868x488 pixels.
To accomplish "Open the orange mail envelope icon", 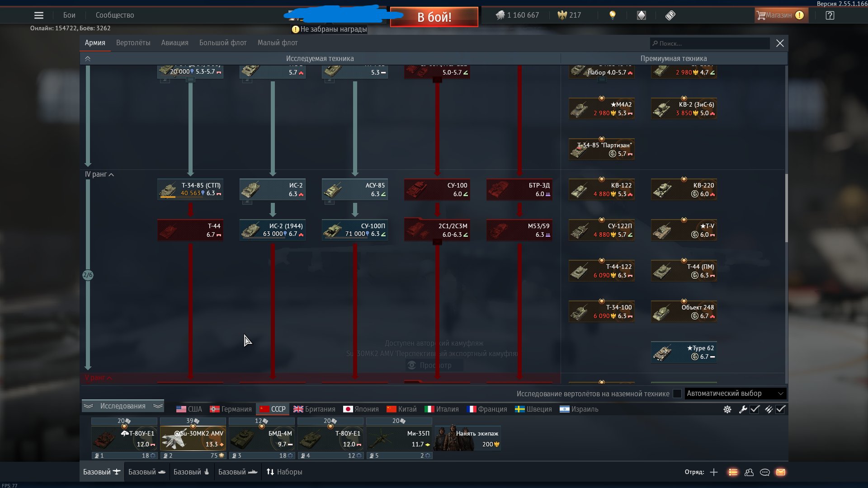I will click(781, 472).
